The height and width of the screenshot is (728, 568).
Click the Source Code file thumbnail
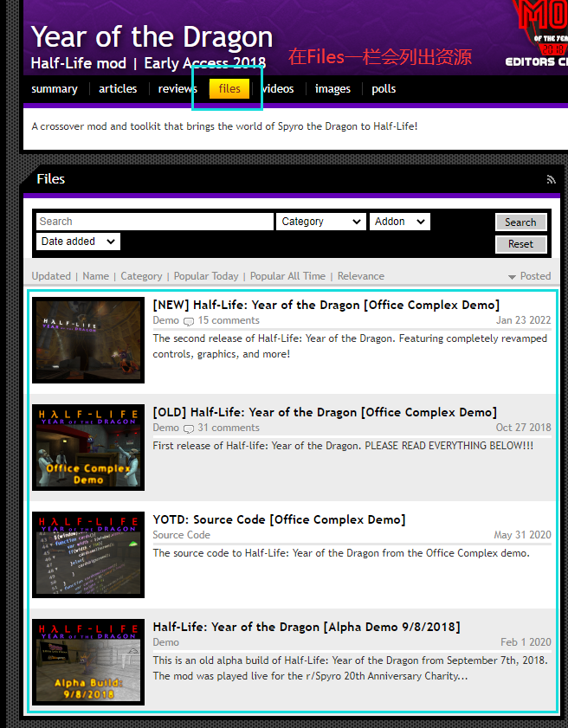88,555
